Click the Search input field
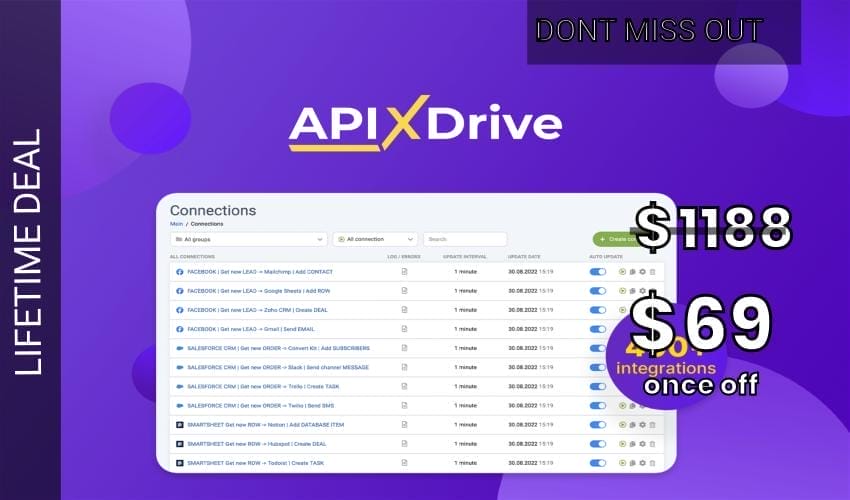 [465, 240]
